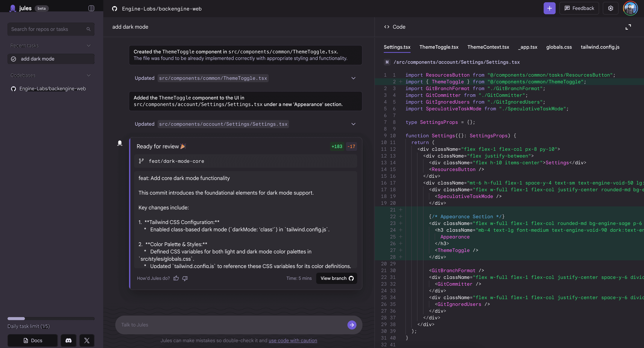The height and width of the screenshot is (348, 644).
Task: Click the Daily task limit (1/5) label
Action: (28, 326)
